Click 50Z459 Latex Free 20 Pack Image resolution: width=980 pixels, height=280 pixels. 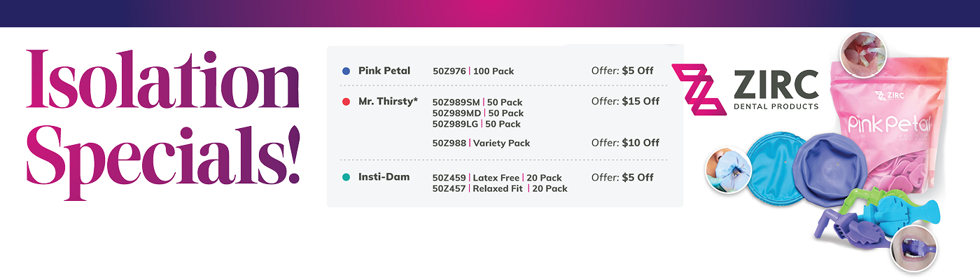point(497,178)
